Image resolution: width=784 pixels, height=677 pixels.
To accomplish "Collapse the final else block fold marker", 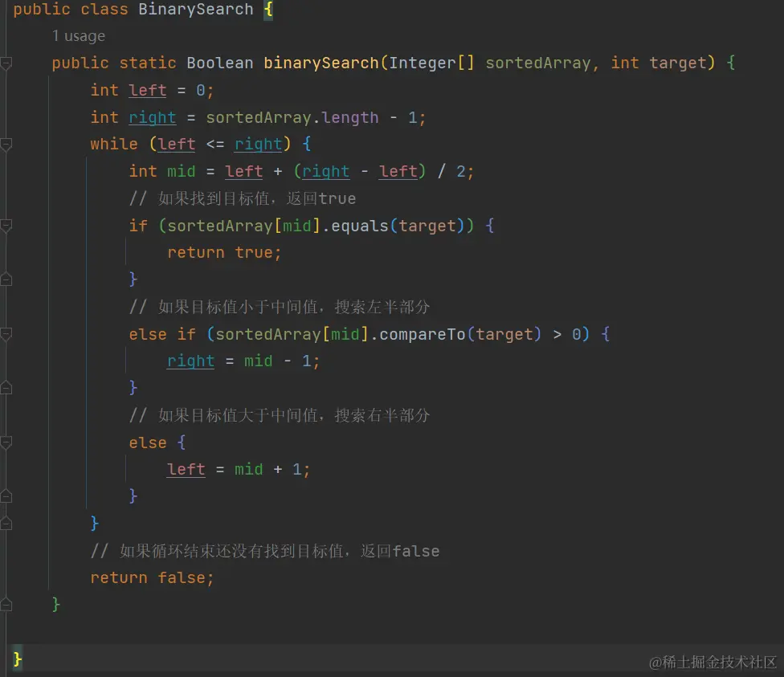I will tap(6, 442).
